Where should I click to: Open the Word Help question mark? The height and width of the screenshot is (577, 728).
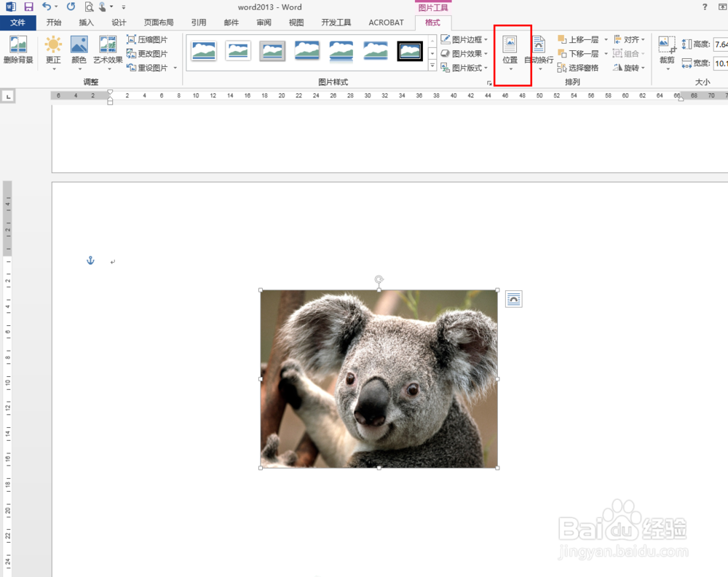click(x=705, y=7)
